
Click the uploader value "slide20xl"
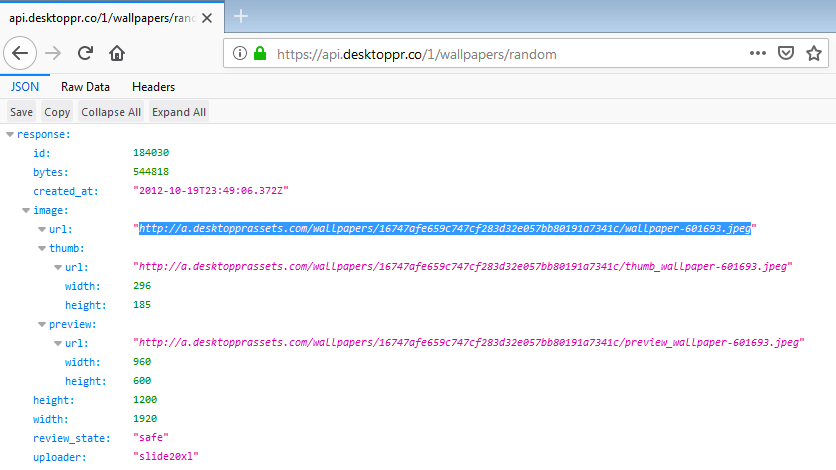pos(166,457)
